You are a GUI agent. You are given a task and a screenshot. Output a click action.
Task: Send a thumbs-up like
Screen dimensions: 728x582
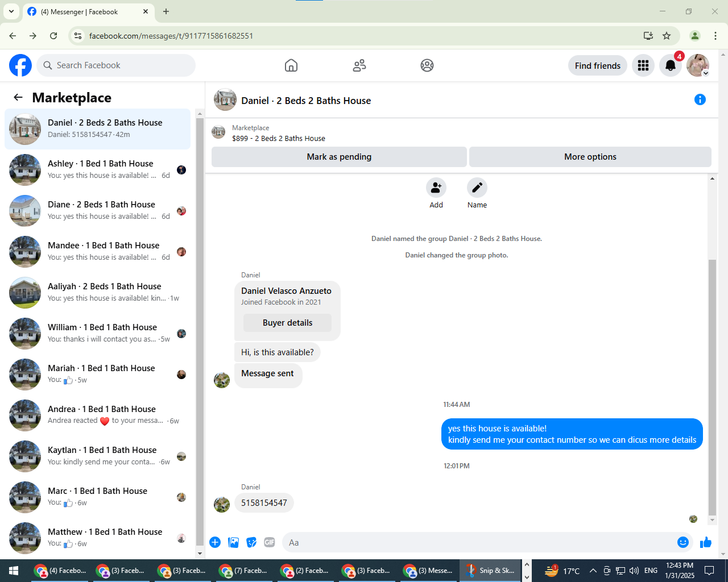[706, 542]
